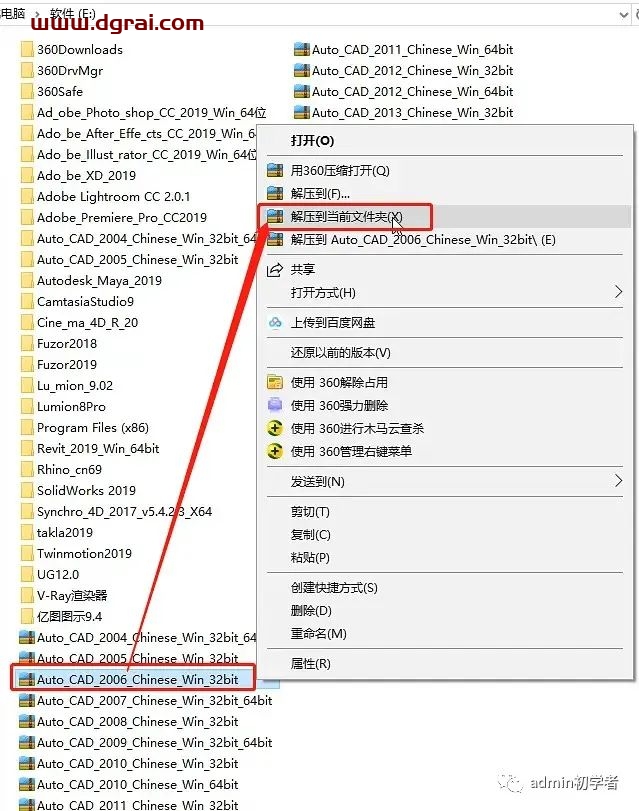Image resolution: width=639 pixels, height=811 pixels.
Task: Select Auto_CAD_2005_Chinese_Win_32bit folder name
Action: [138, 260]
